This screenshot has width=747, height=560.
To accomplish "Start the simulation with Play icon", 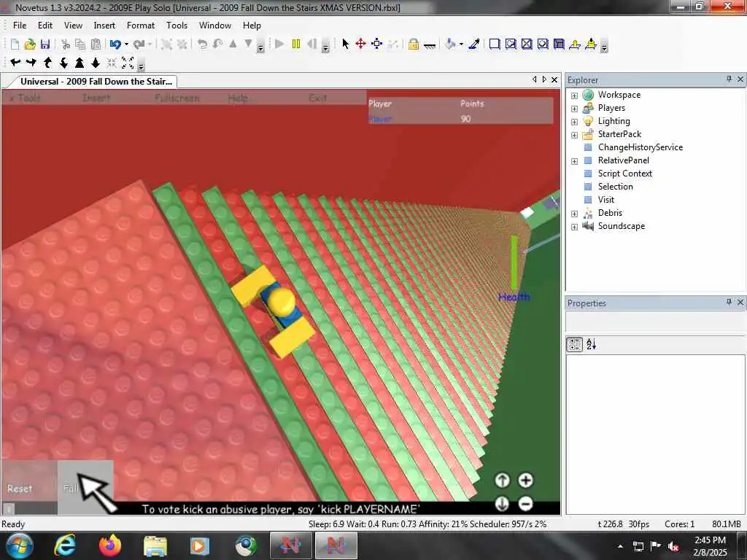I will (279, 44).
